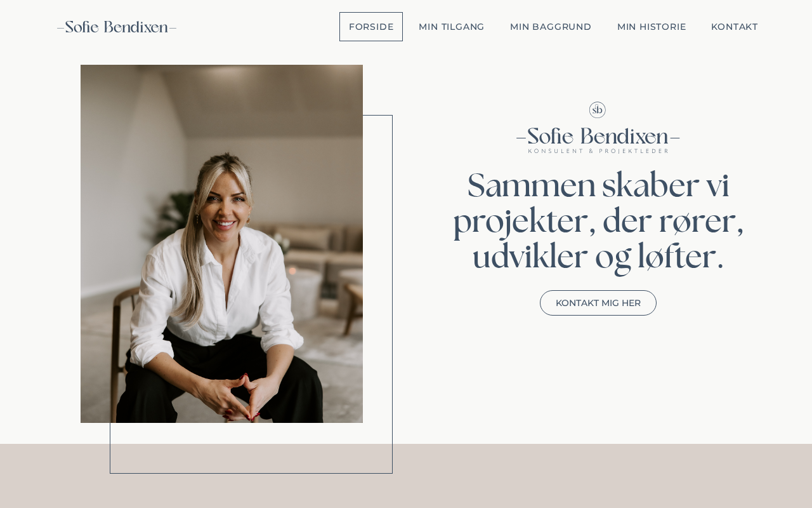Viewport: 812px width, 508px height.
Task: Click the headline text Sammen skaber vi
Action: 598,185
